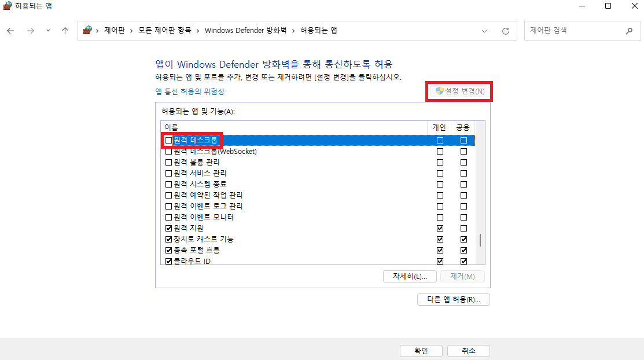Click 자세히(L)... button

tap(410, 276)
